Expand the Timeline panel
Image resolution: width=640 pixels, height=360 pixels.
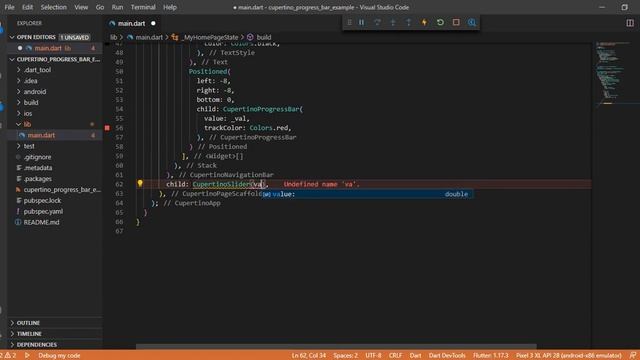[54, 333]
